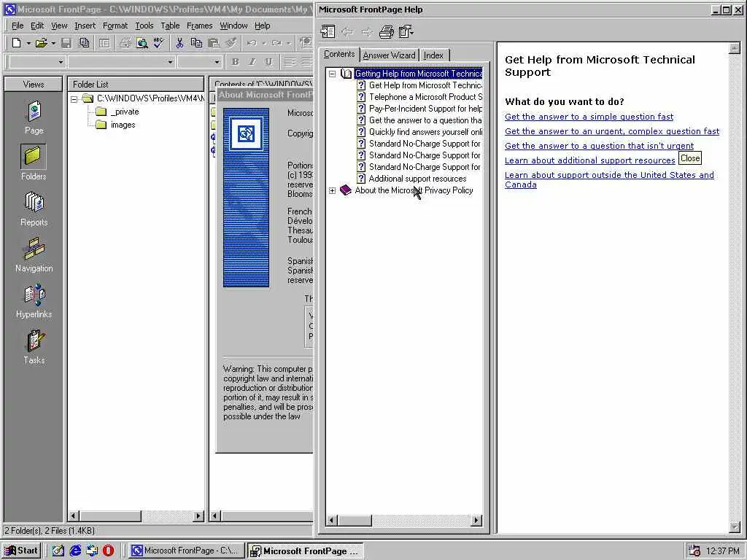Open the Options dropdown icon in Help
This screenshot has height=560, width=747.
(406, 32)
